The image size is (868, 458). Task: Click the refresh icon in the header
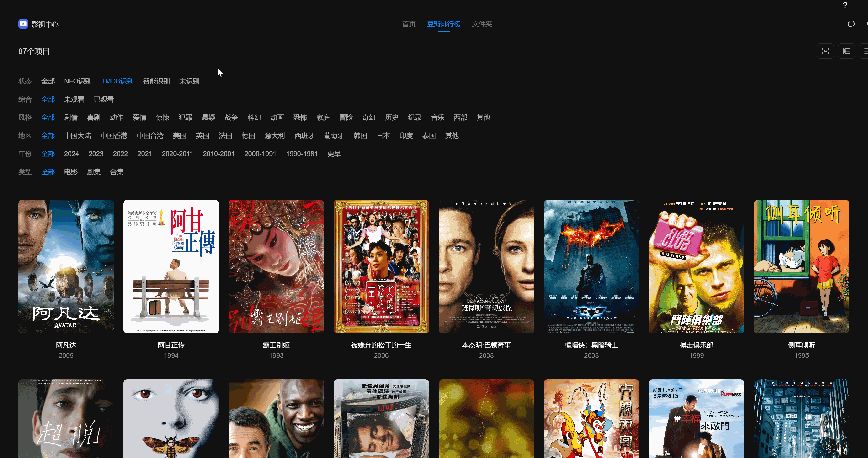[x=851, y=24]
